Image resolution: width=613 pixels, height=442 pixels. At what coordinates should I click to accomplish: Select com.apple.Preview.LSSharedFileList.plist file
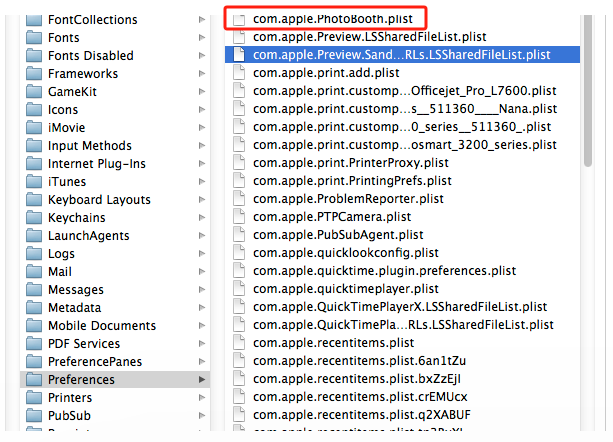pos(369,37)
